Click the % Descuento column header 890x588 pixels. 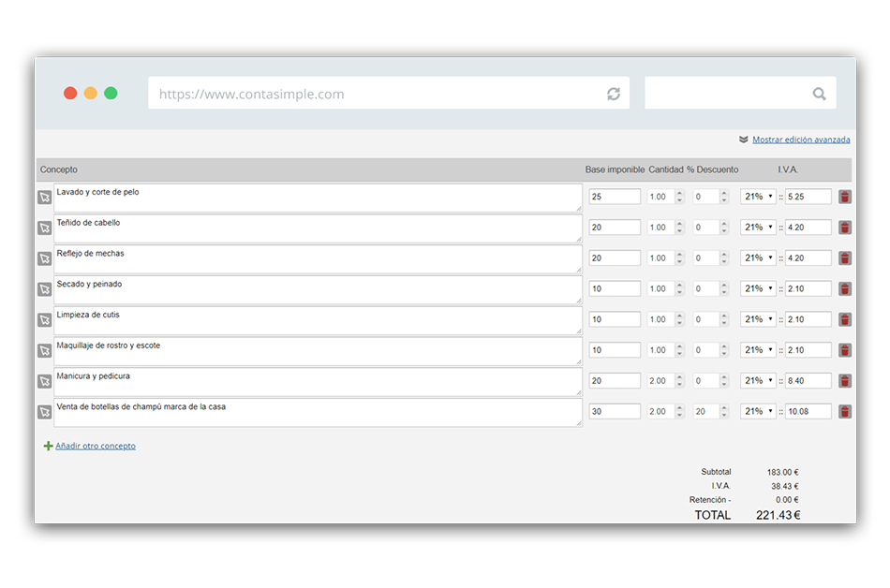[x=712, y=169]
